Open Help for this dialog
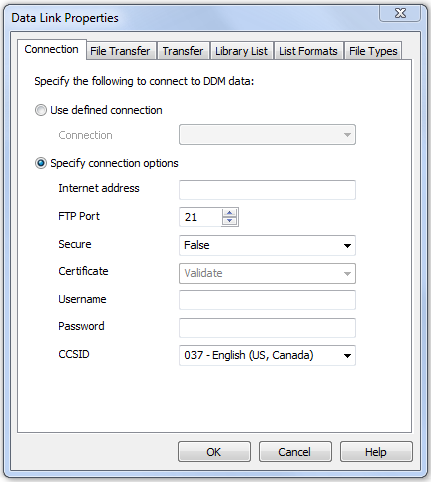The height and width of the screenshot is (482, 431). coord(376,452)
